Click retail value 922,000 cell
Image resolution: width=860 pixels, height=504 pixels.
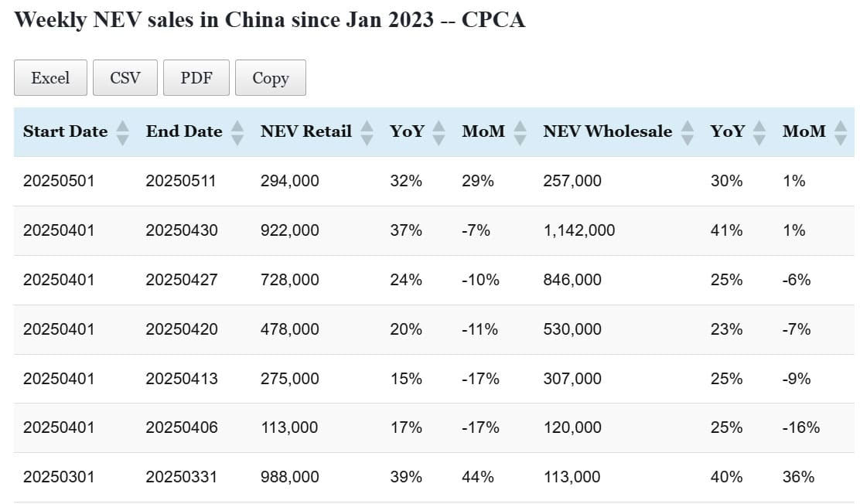(289, 230)
